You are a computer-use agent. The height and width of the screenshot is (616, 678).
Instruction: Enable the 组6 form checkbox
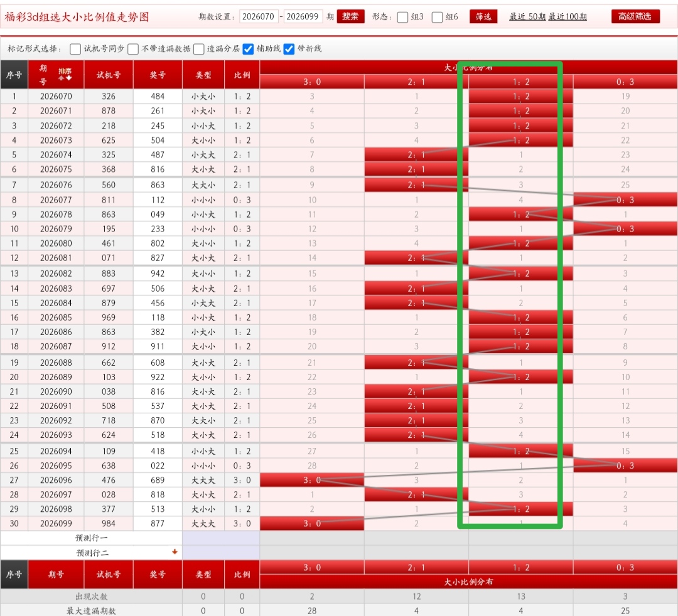click(438, 17)
